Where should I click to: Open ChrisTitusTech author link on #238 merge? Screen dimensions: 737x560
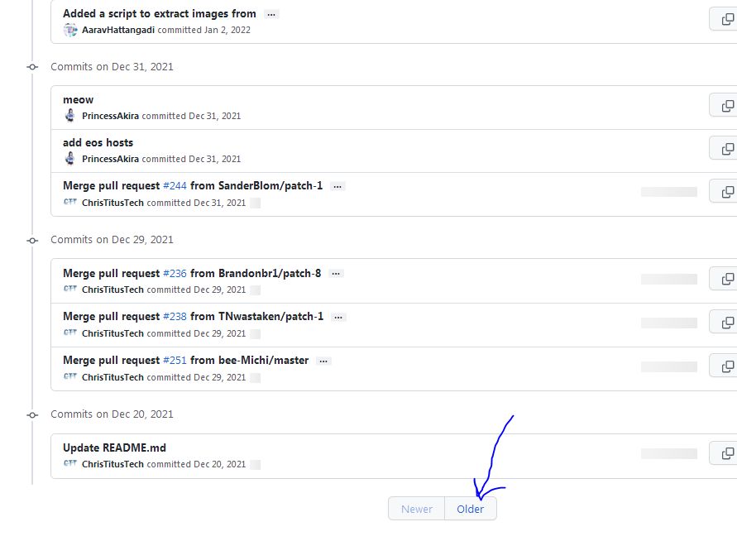pos(112,333)
